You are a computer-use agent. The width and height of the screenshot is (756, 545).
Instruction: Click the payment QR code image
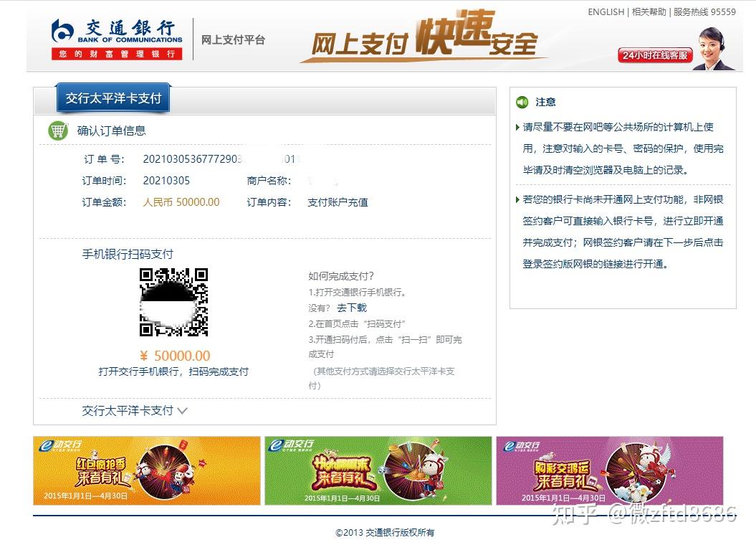tap(173, 302)
